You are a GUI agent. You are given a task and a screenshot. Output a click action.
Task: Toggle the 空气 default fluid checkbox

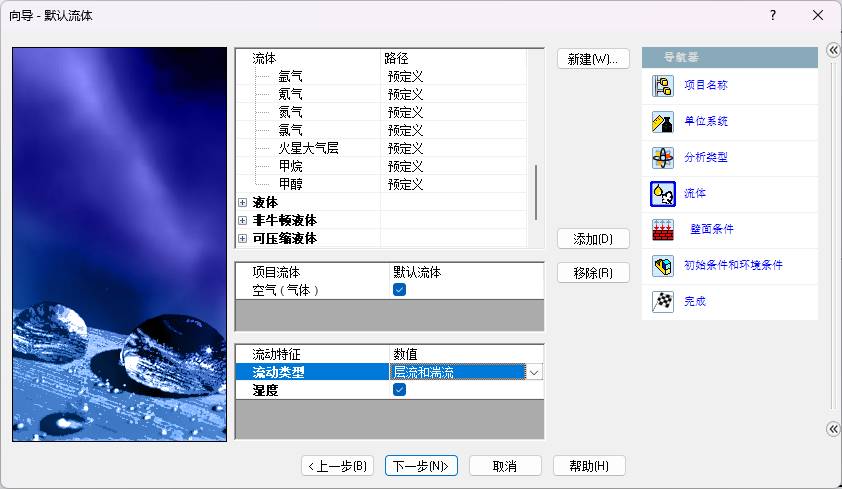click(399, 290)
